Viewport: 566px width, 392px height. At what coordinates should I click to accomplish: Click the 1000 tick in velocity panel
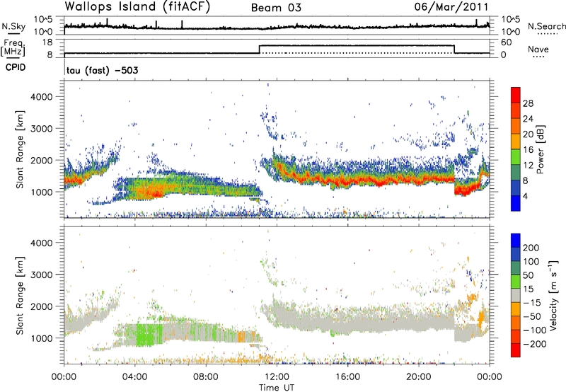pyautogui.click(x=42, y=338)
